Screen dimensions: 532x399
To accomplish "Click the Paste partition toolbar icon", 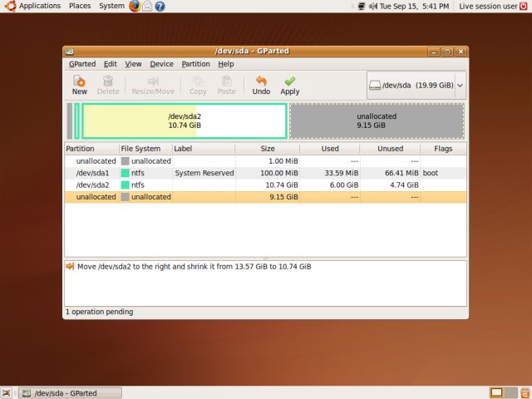I will click(x=226, y=85).
